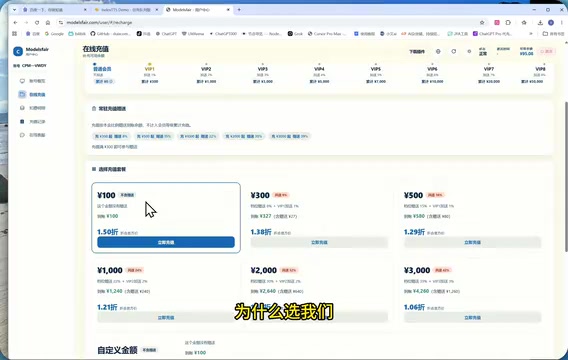
Task: Switch to the first browser tab
Action: [x=54, y=10]
